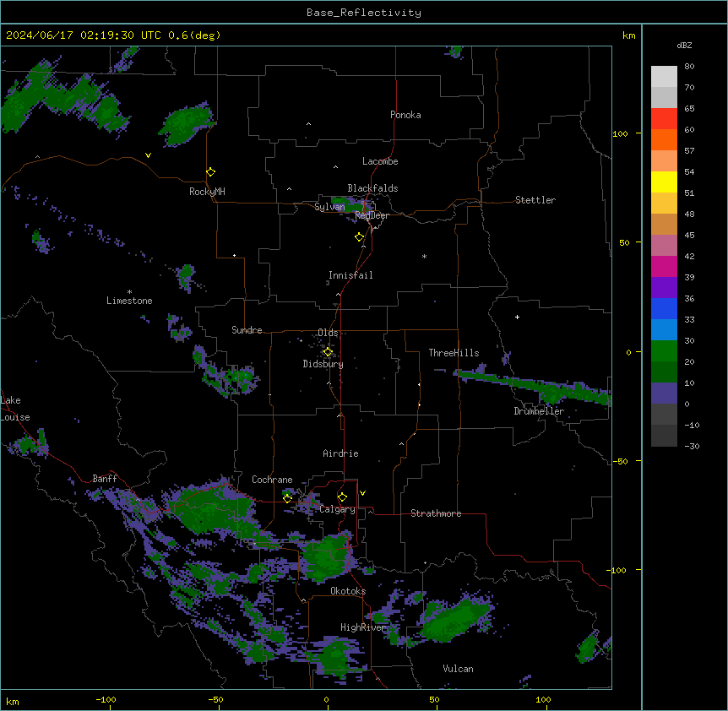Click the yellow diamond marker above Calgary label

point(342,497)
